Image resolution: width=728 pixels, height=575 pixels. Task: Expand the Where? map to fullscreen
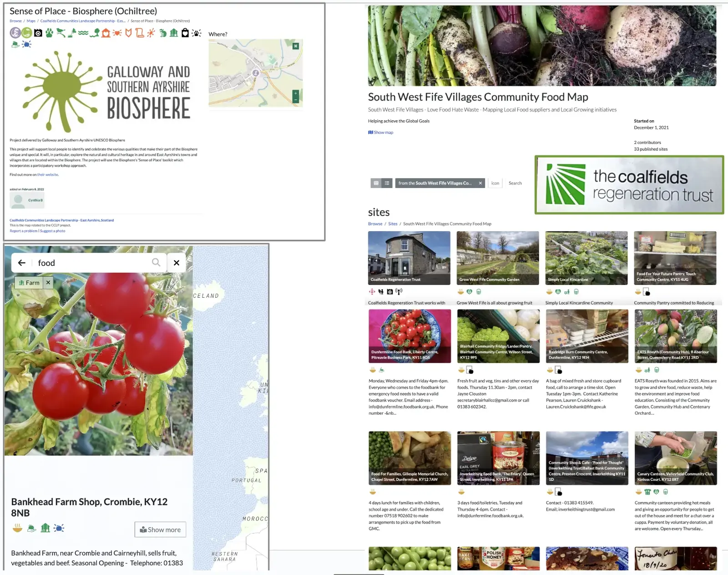coord(296,46)
